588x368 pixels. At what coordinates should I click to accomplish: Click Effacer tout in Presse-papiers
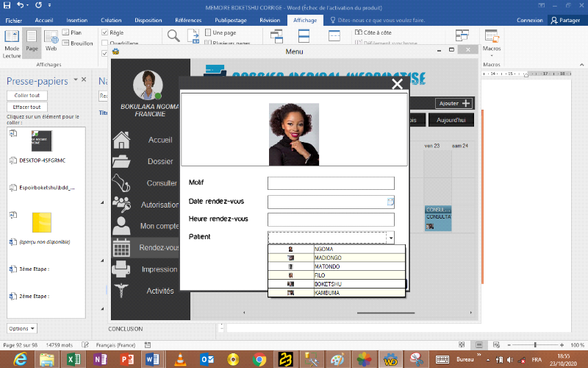coord(27,107)
